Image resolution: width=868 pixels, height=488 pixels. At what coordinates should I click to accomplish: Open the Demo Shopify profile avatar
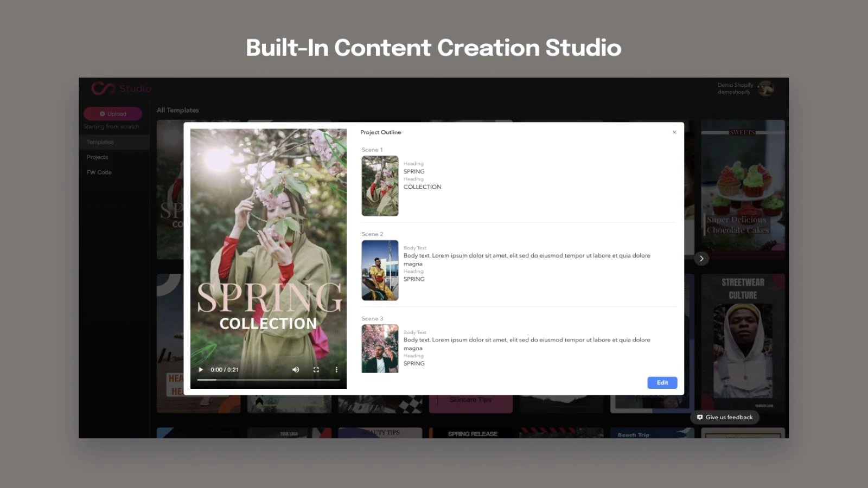[x=765, y=88]
